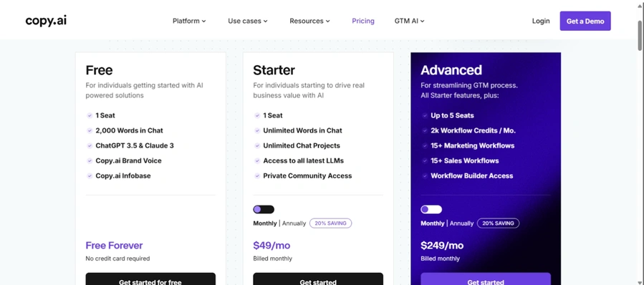644x285 pixels.
Task: Click Private Community Access feature text
Action: pyautogui.click(x=307, y=175)
